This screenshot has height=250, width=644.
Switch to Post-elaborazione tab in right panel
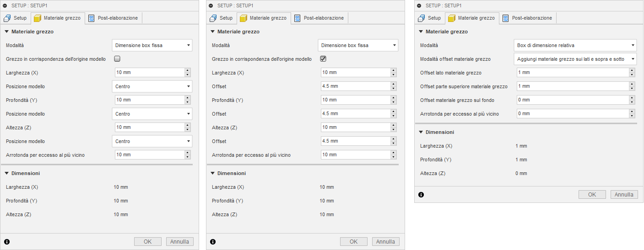coord(527,18)
